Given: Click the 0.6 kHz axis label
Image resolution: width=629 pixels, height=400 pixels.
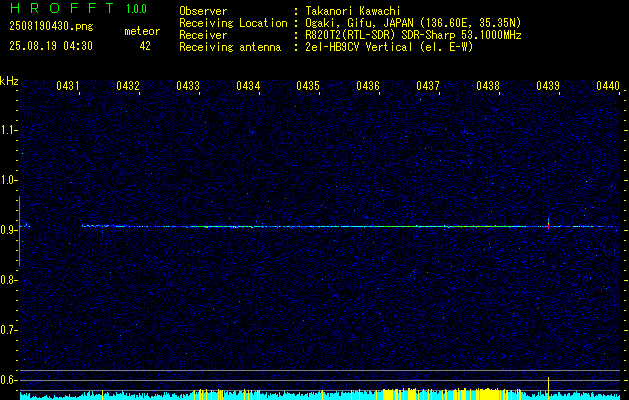Looking at the screenshot, I should click(x=8, y=380).
